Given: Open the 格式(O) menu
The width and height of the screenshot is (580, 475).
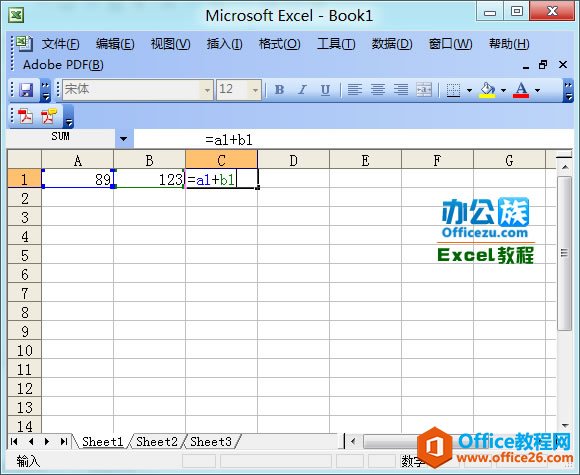Looking at the screenshot, I should click(x=279, y=44).
